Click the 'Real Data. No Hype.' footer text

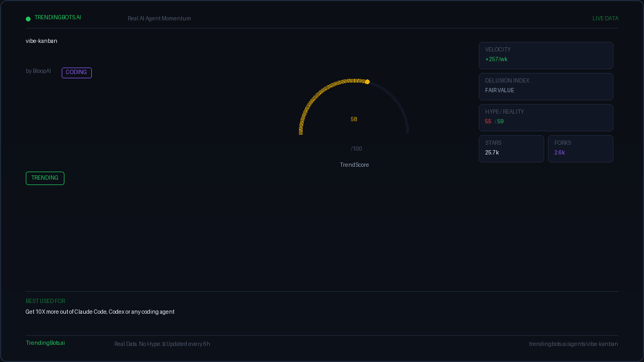point(162,344)
